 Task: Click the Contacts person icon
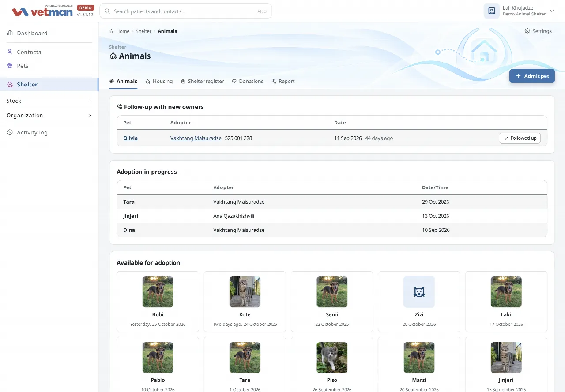point(10,52)
